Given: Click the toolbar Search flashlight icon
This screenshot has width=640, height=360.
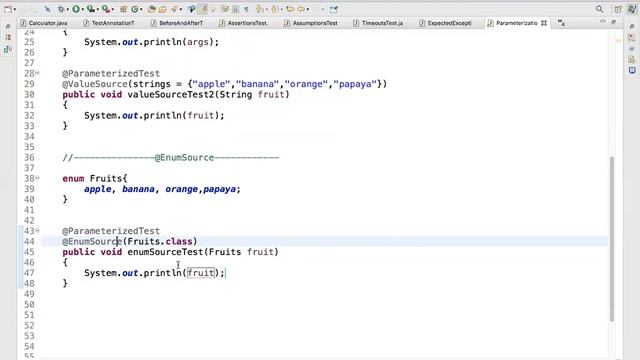Looking at the screenshot, I should (x=174, y=9).
